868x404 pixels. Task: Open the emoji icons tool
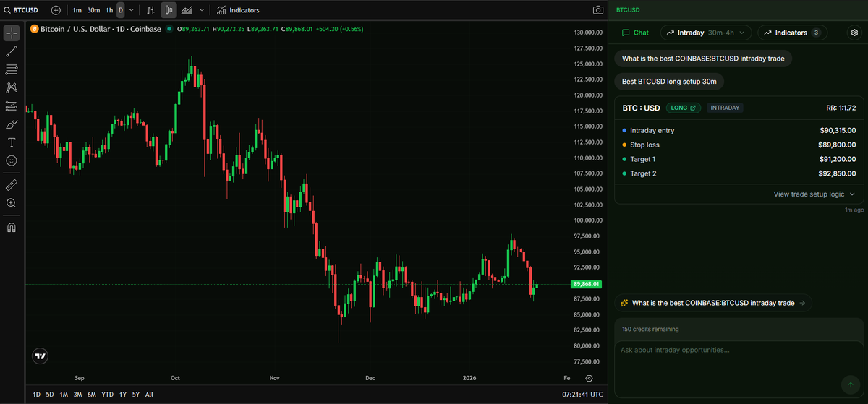[x=12, y=160]
